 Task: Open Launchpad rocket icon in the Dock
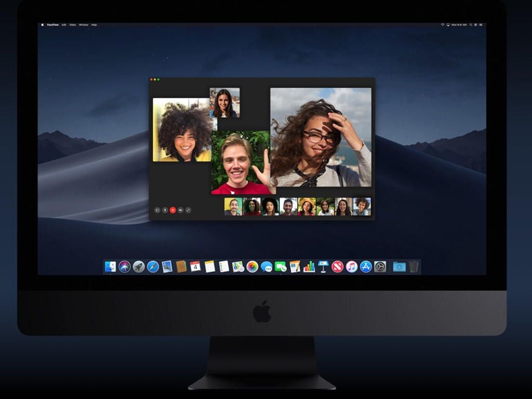pyautogui.click(x=139, y=267)
